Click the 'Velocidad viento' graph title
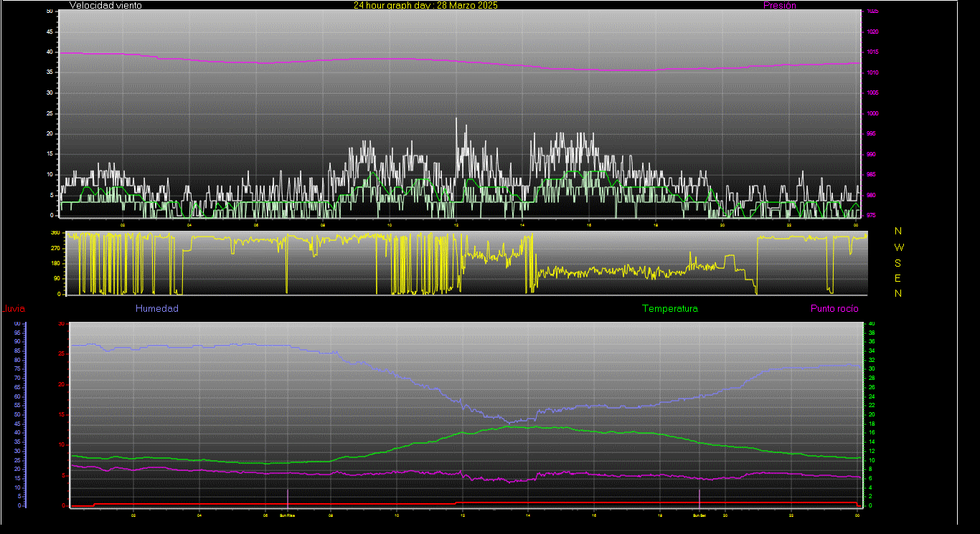980x534 pixels. pyautogui.click(x=105, y=5)
